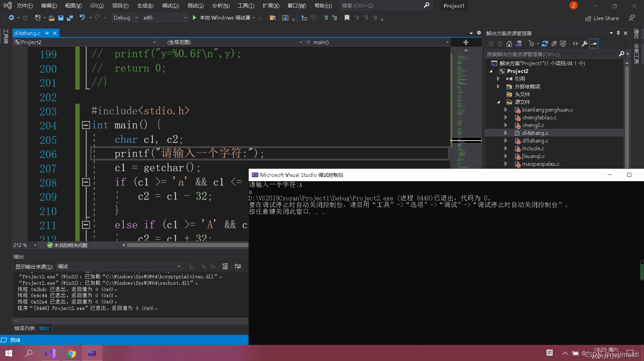Open Chrome from the taskbar

[x=71, y=353]
